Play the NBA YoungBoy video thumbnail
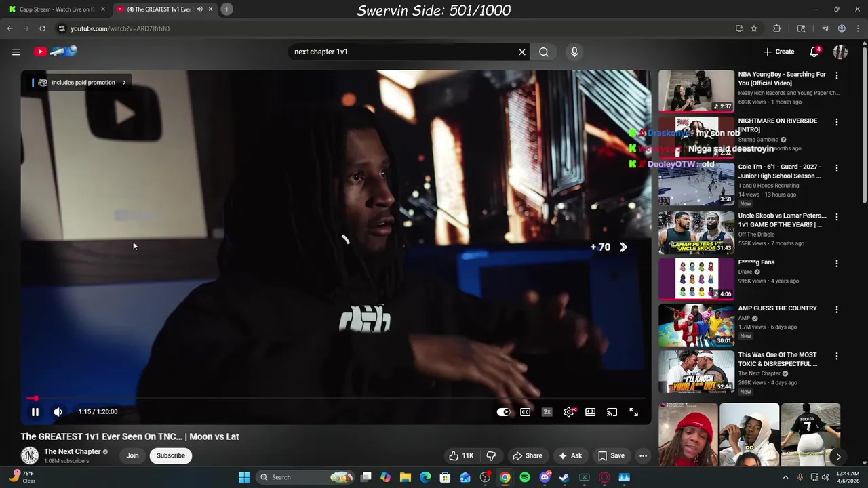 click(696, 91)
